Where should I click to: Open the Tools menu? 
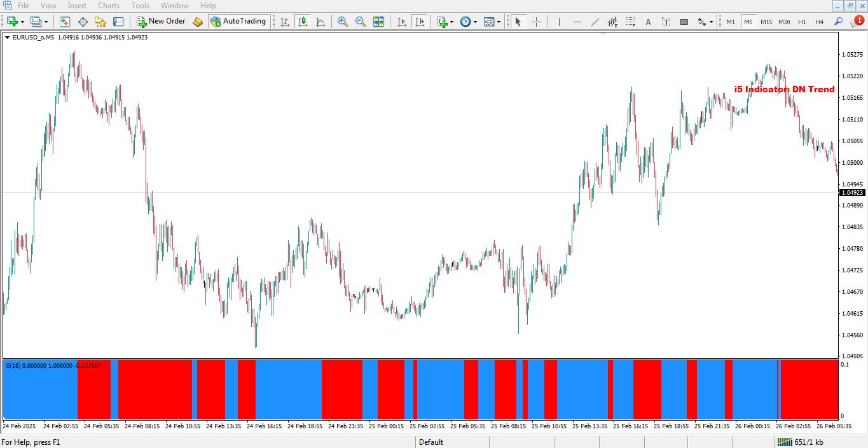coord(140,6)
